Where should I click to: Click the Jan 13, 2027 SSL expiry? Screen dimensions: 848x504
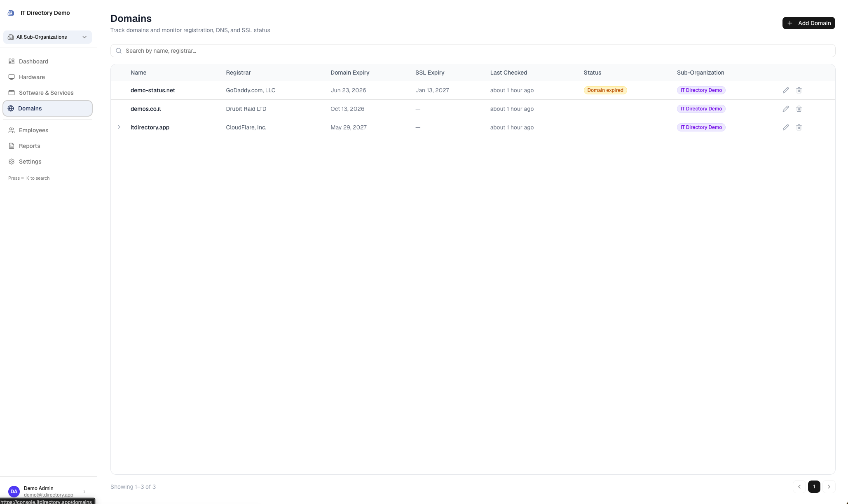(x=432, y=90)
